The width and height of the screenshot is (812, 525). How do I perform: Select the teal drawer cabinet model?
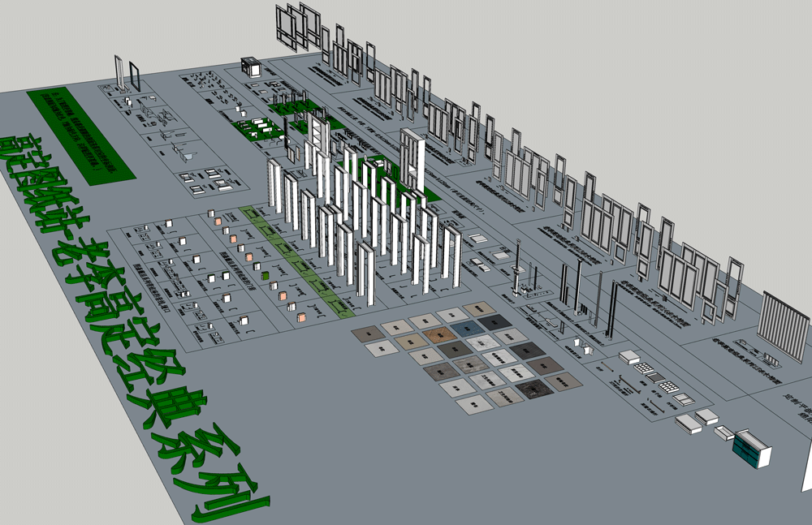tap(752, 449)
